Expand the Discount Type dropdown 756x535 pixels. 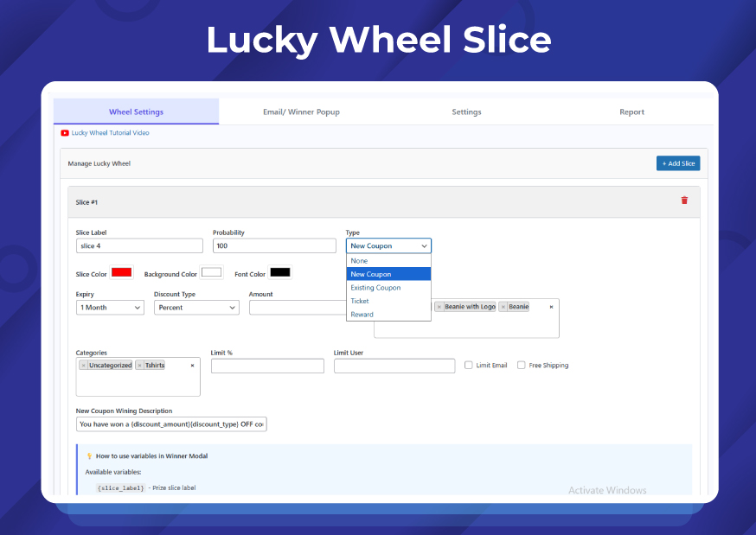[196, 308]
